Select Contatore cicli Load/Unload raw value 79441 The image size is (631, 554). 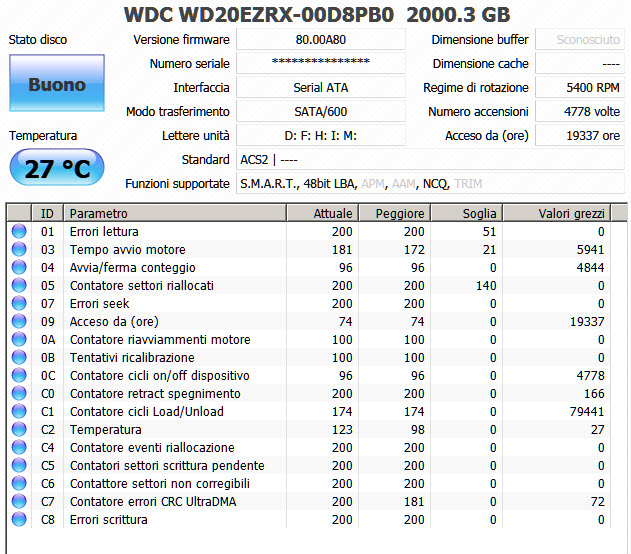tap(587, 412)
